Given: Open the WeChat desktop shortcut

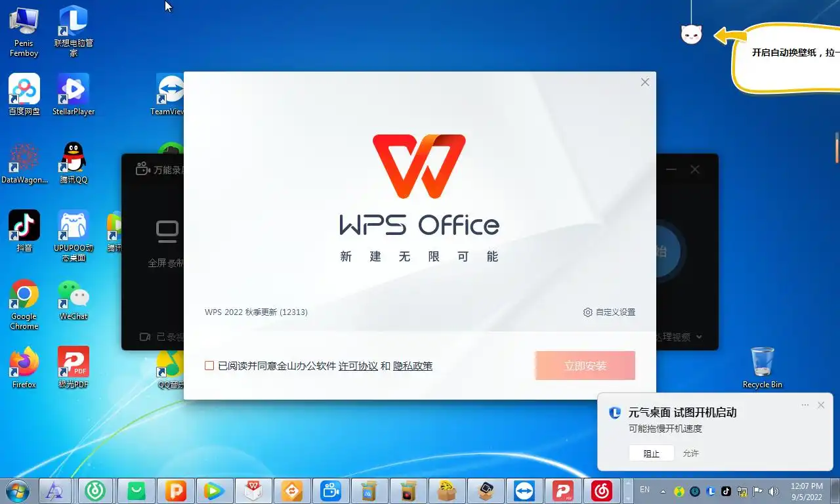Looking at the screenshot, I should pyautogui.click(x=73, y=300).
